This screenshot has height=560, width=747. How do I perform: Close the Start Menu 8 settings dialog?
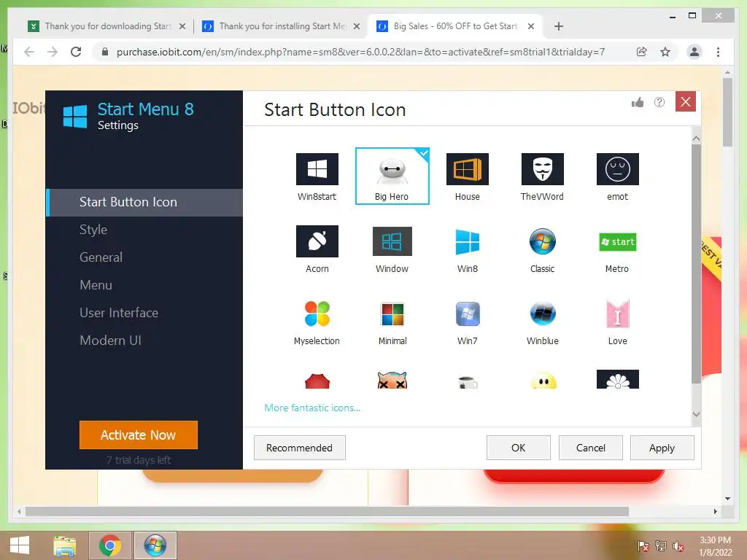point(686,101)
